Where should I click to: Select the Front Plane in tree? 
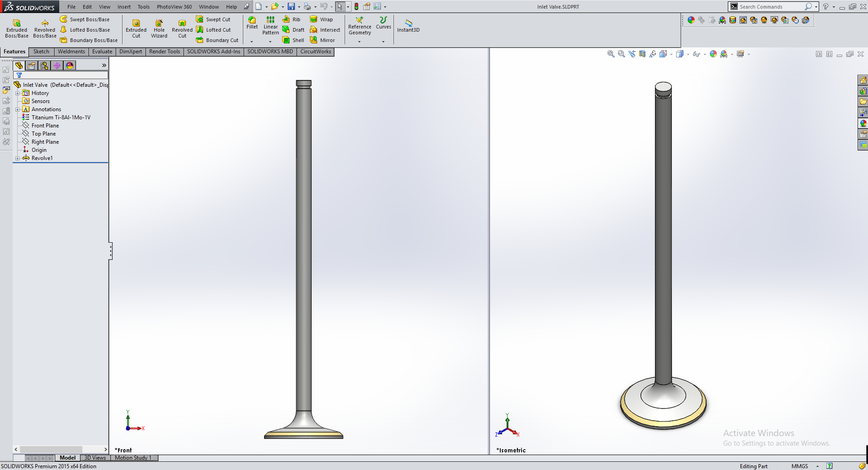click(x=41, y=126)
